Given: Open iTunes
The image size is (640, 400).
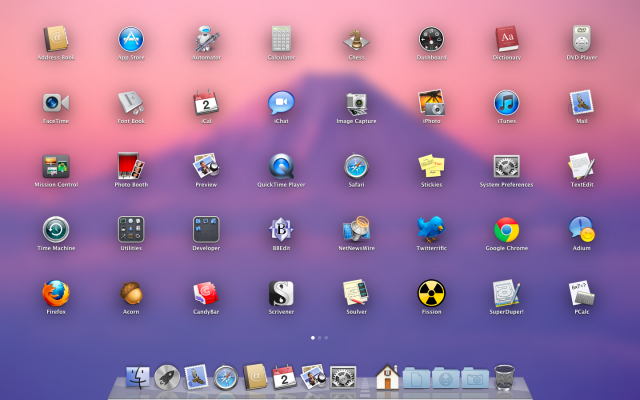Looking at the screenshot, I should [507, 102].
